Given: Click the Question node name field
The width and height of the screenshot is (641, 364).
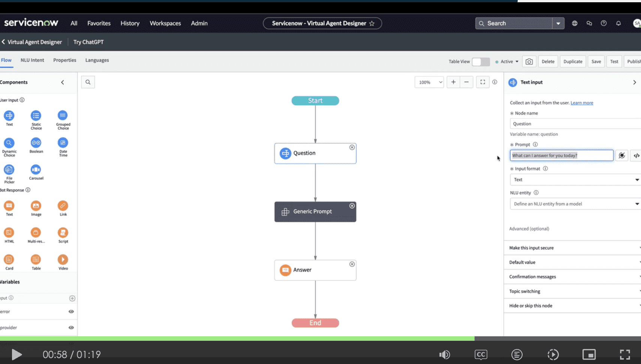Looking at the screenshot, I should [x=574, y=123].
